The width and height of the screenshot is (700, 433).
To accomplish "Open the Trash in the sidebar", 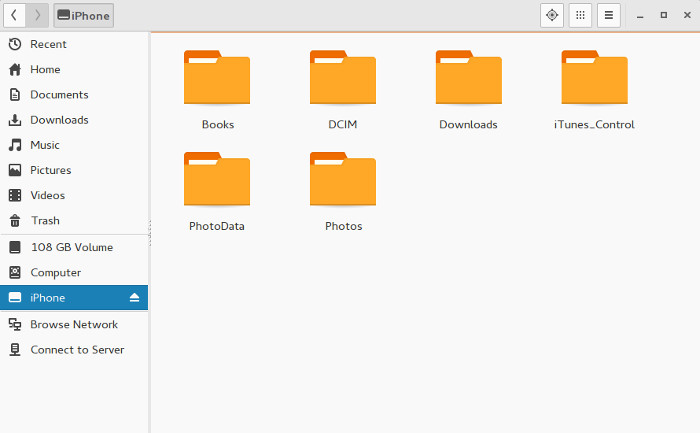I will (x=45, y=220).
